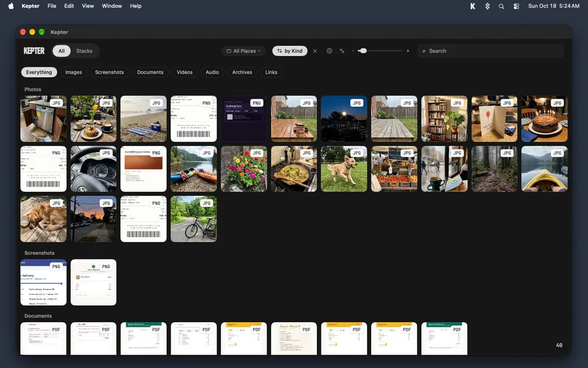Click the item count 40
This screenshot has height=368, width=588.
(559, 345)
